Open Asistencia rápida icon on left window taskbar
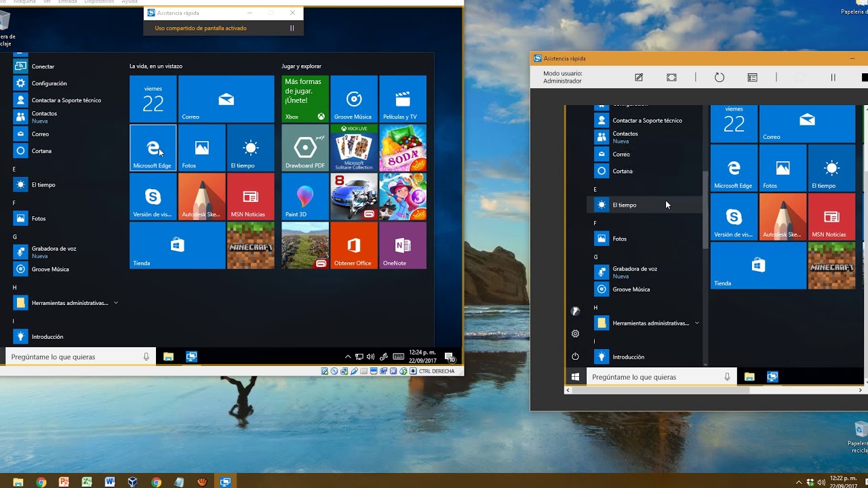 click(x=191, y=357)
